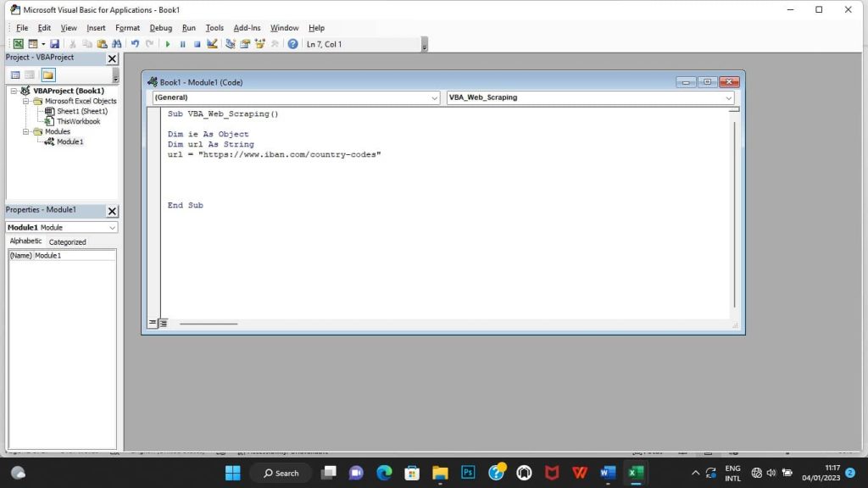Click the Redo arrow icon
Viewport: 868px width, 488px height.
click(149, 44)
